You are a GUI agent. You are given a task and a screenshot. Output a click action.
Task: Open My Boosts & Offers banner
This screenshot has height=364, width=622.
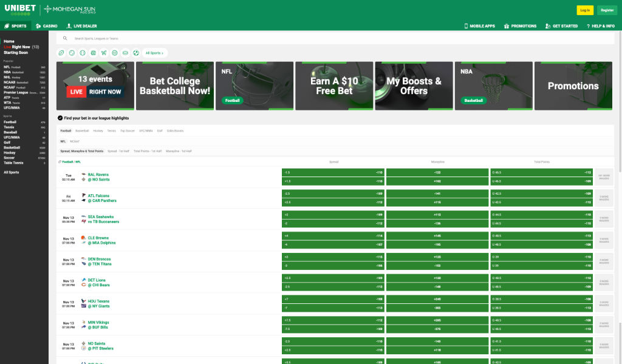click(x=414, y=86)
